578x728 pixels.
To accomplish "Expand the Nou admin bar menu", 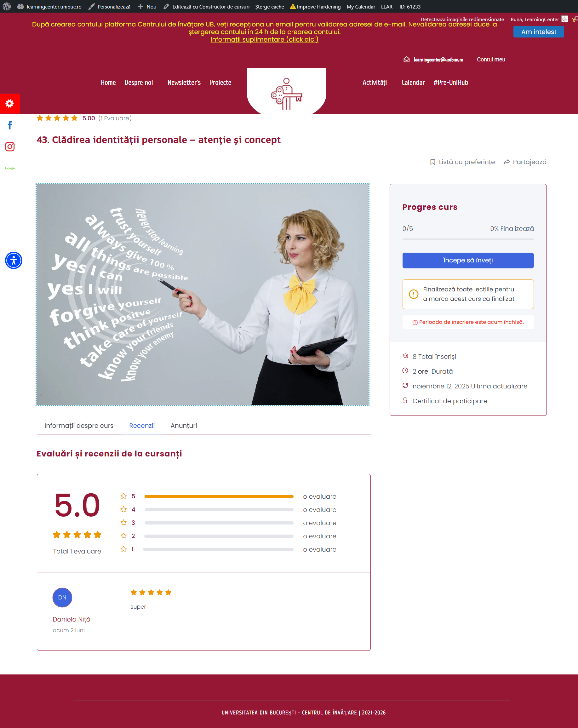I will point(147,6).
